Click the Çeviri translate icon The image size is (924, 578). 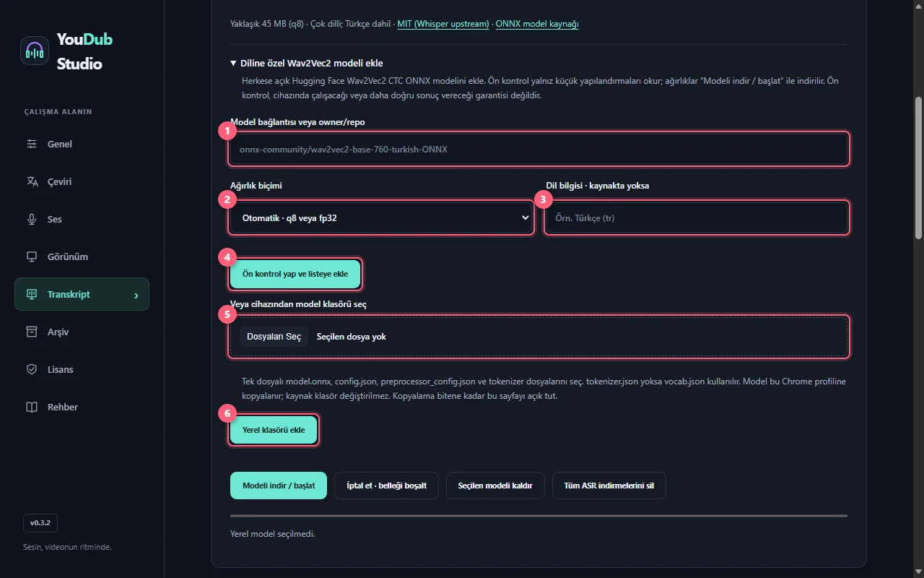(32, 181)
